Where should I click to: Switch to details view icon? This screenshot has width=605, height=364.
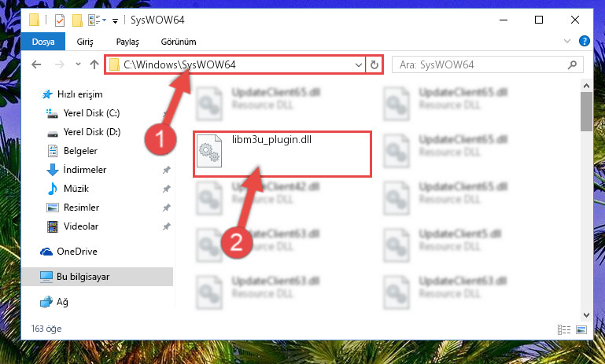564,329
